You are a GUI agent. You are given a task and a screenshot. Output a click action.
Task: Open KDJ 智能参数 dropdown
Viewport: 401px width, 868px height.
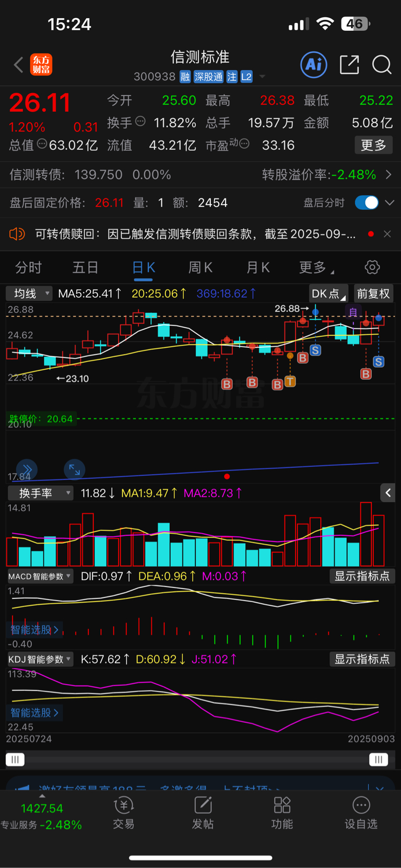40,660
